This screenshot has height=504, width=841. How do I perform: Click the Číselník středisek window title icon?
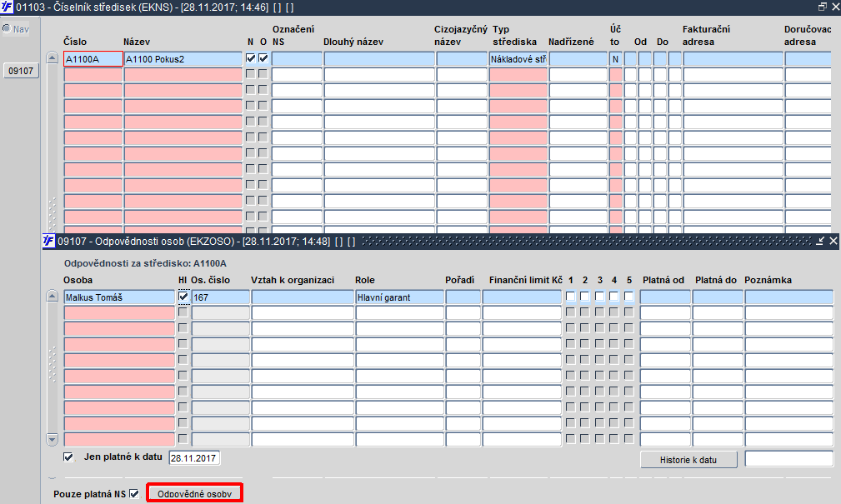pyautogui.click(x=7, y=7)
